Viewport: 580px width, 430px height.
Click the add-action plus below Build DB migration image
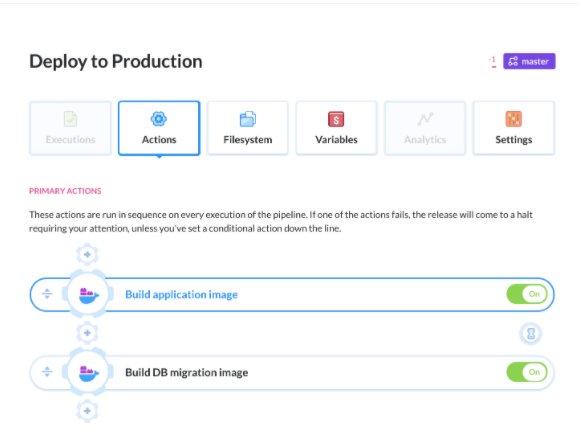point(87,411)
